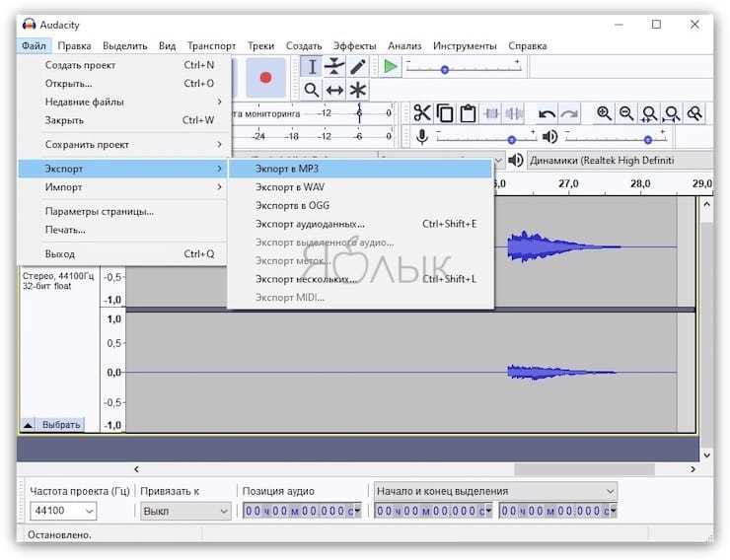730x560 pixels.
Task: Click Fit Selection to width icon
Action: click(649, 113)
